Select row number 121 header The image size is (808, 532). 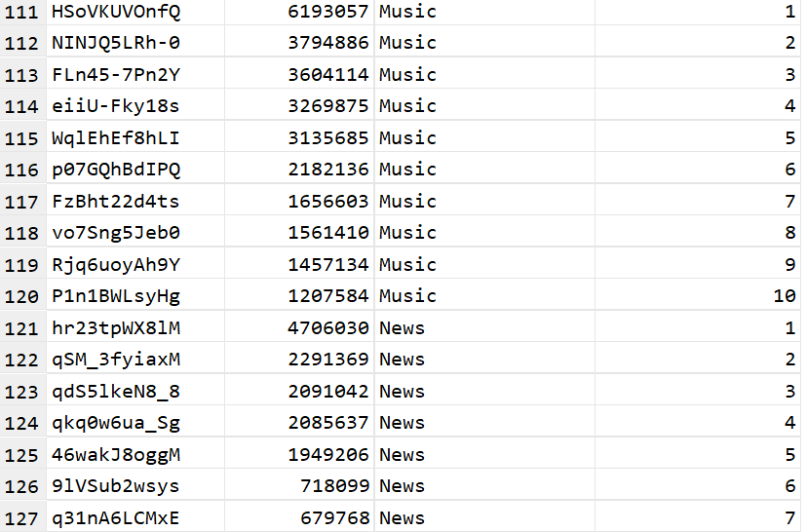[22, 328]
